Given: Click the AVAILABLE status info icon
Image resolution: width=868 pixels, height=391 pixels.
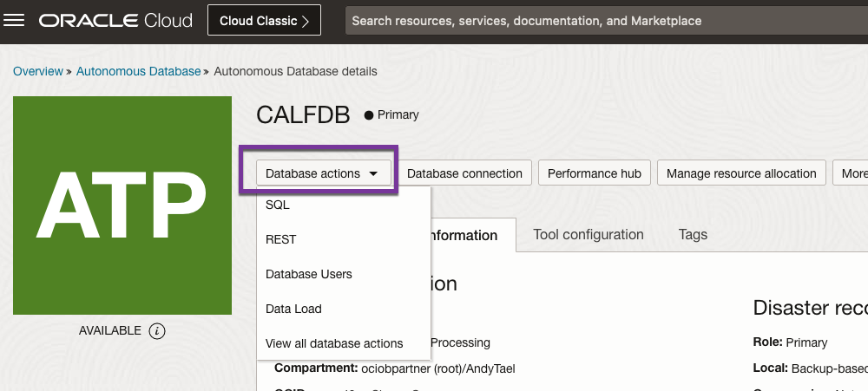Looking at the screenshot, I should (x=156, y=330).
